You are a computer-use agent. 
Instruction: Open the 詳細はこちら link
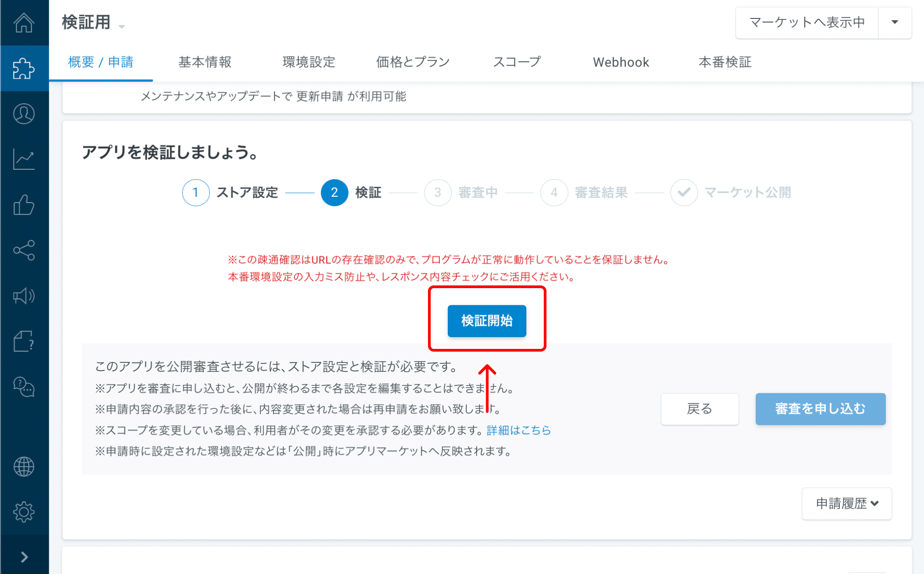tap(518, 430)
